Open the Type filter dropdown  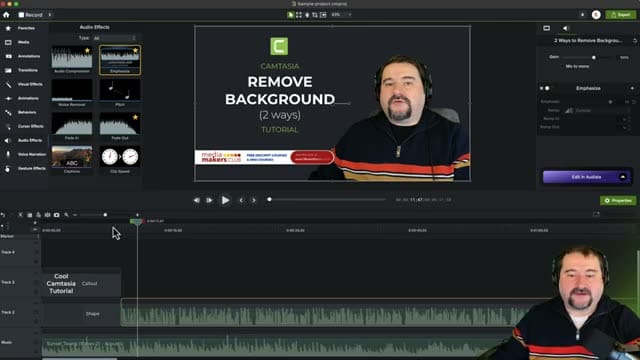[115, 38]
